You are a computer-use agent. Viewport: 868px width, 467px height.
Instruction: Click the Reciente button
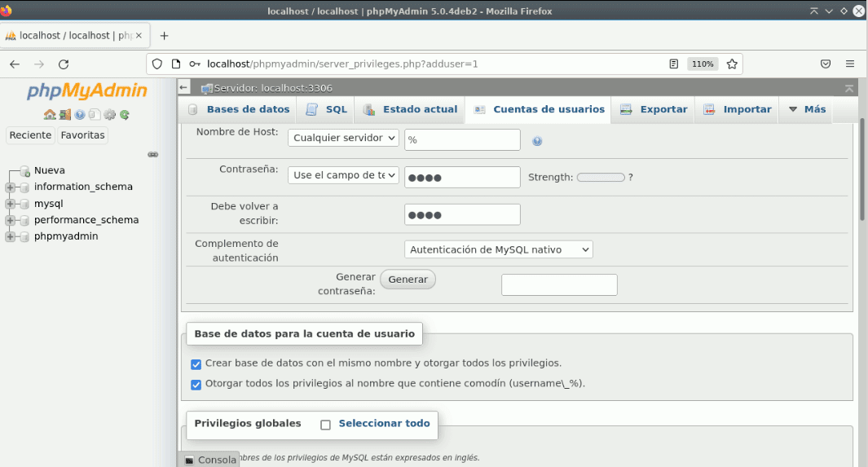tap(30, 135)
